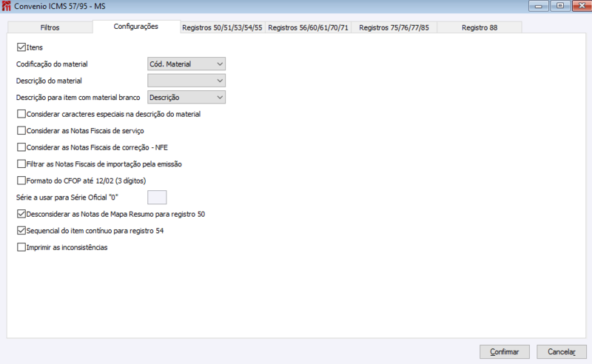Close the Convenio ICMS window
The height and width of the screenshot is (364, 592).
582,6
